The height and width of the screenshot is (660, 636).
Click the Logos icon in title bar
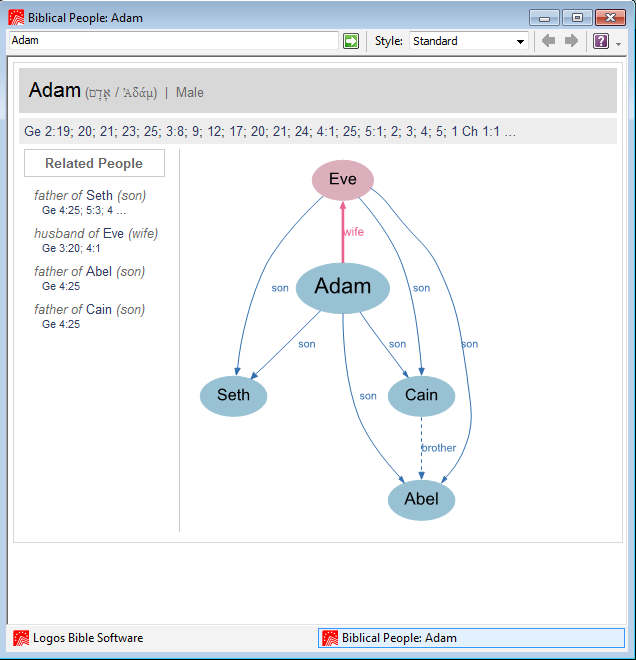16,18
